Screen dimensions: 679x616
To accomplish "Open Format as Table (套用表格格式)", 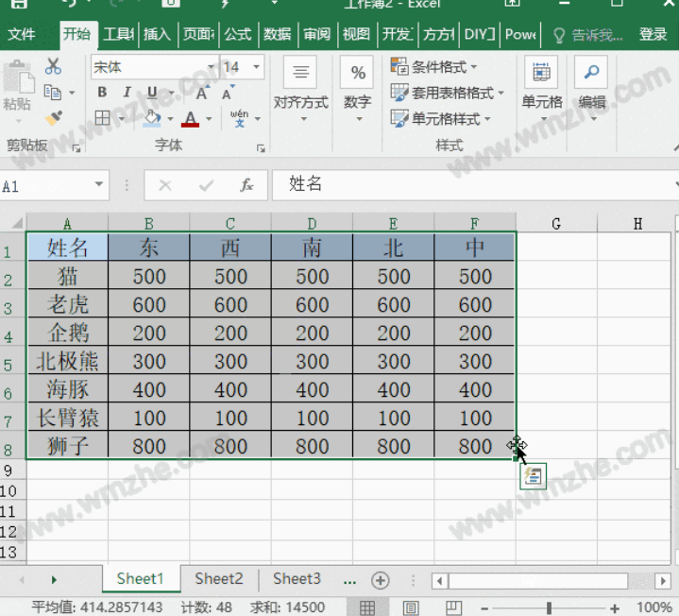I will tap(448, 93).
